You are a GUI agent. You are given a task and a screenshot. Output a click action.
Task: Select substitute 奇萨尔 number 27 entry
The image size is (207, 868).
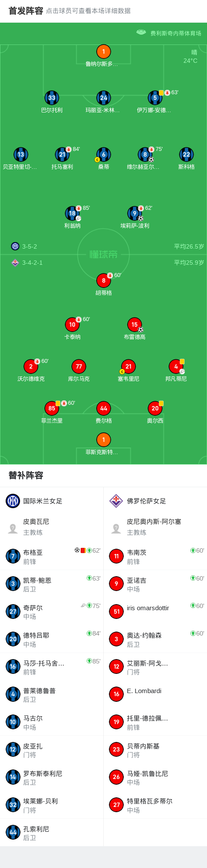(52, 612)
